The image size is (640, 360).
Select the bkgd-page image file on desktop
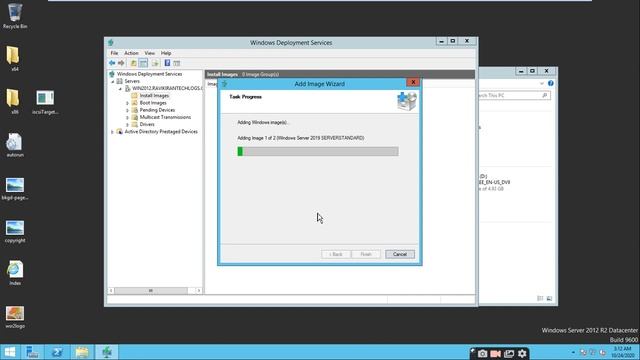coord(15,188)
